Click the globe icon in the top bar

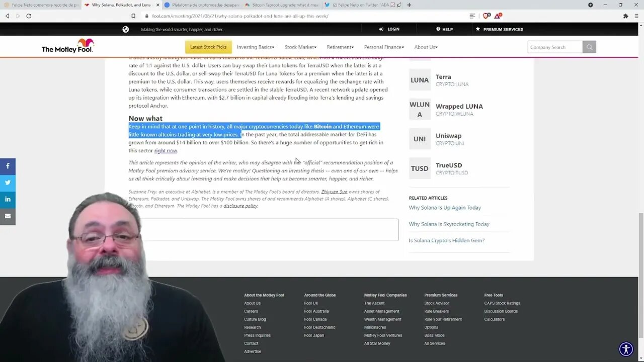coord(125,29)
